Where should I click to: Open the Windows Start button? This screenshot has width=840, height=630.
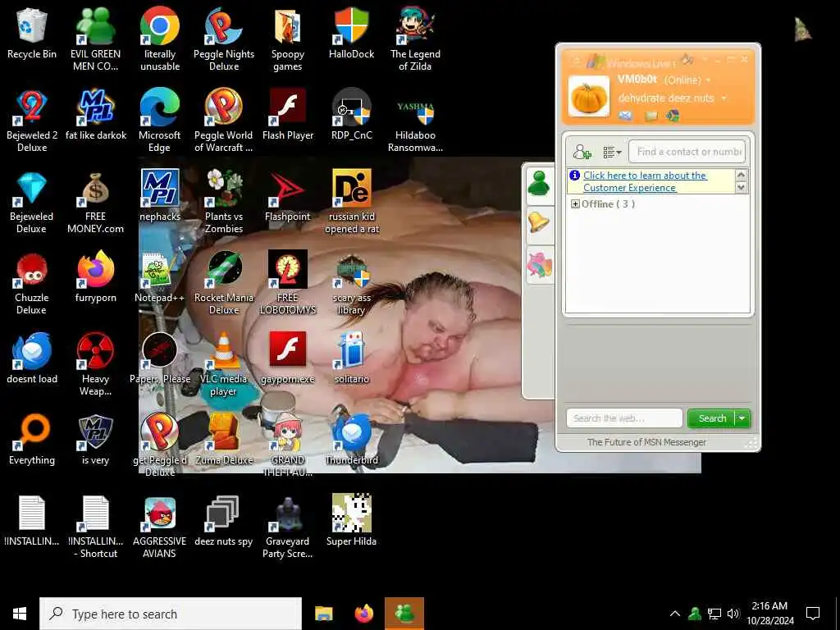pos(20,614)
